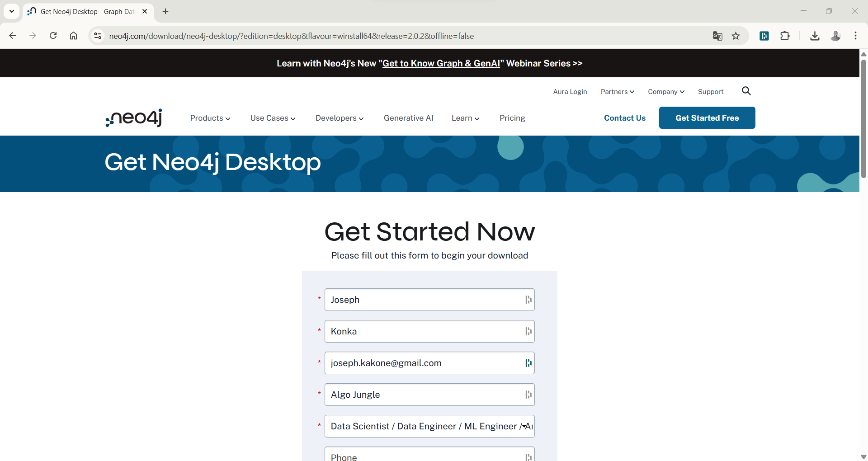
Task: Click the scrollbar up arrow
Action: 863,54
